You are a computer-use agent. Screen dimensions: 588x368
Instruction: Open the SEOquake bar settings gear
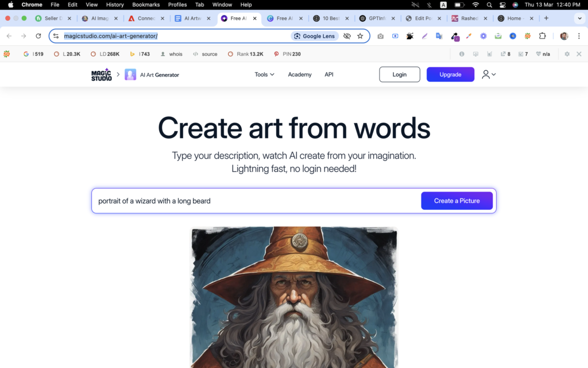(567, 54)
